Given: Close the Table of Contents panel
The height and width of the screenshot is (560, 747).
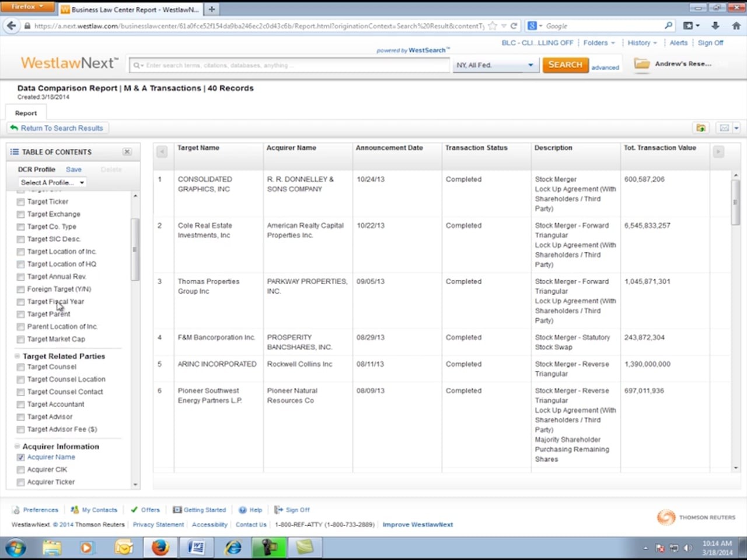Looking at the screenshot, I should point(127,152).
